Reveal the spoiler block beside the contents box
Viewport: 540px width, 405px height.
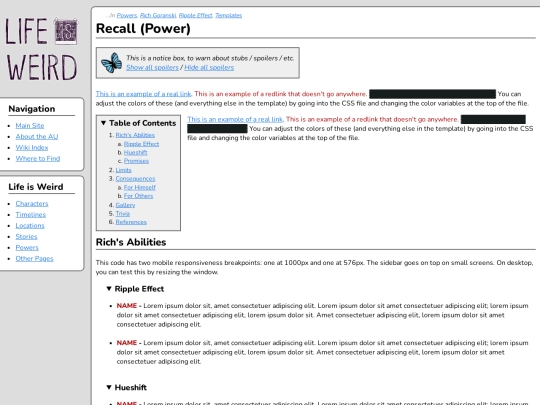[x=493, y=120]
